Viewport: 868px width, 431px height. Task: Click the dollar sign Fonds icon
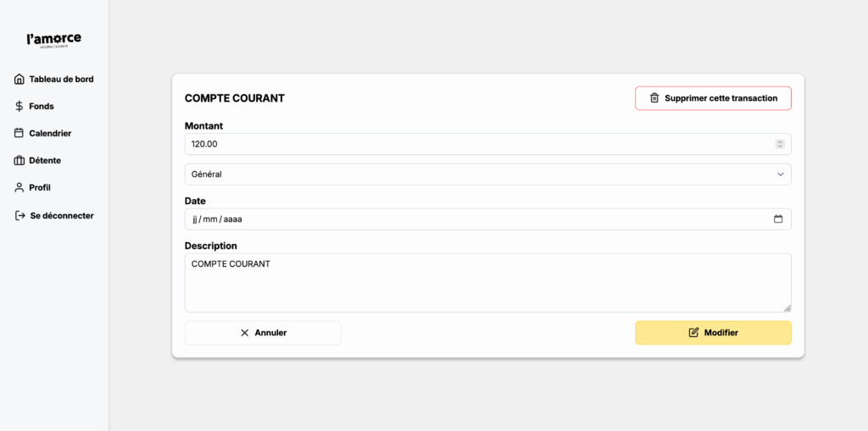19,107
